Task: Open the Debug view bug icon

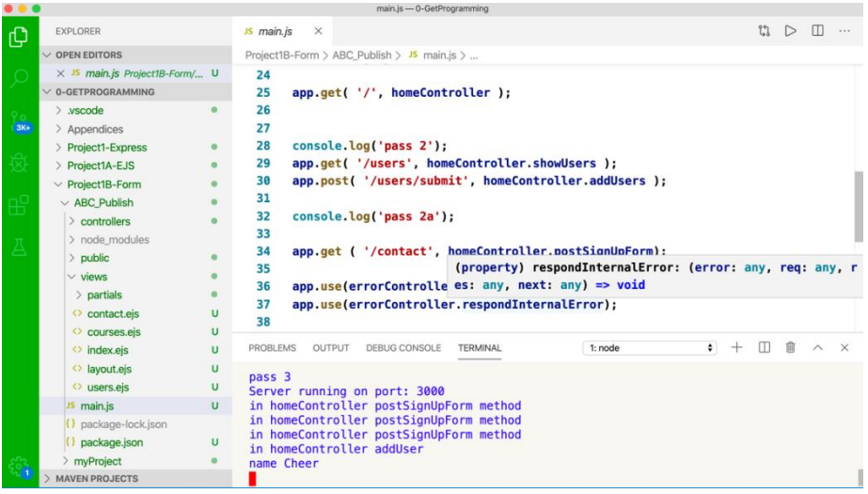Action: [x=18, y=163]
